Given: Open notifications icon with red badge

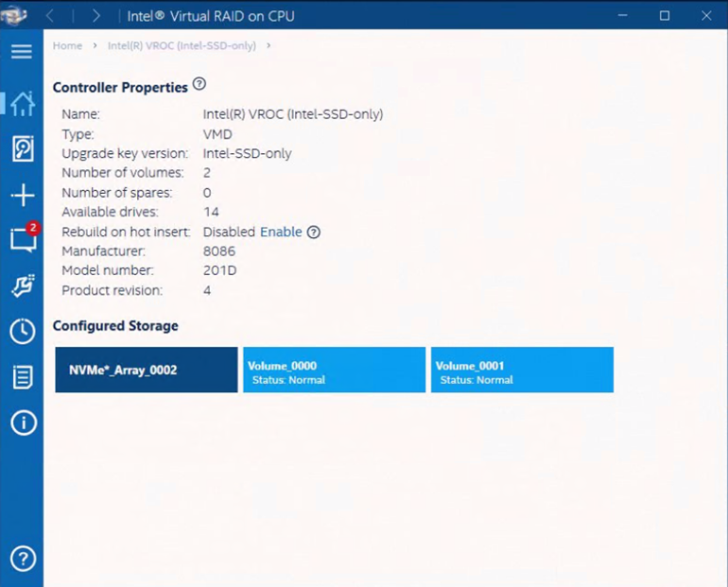Looking at the screenshot, I should pyautogui.click(x=22, y=239).
